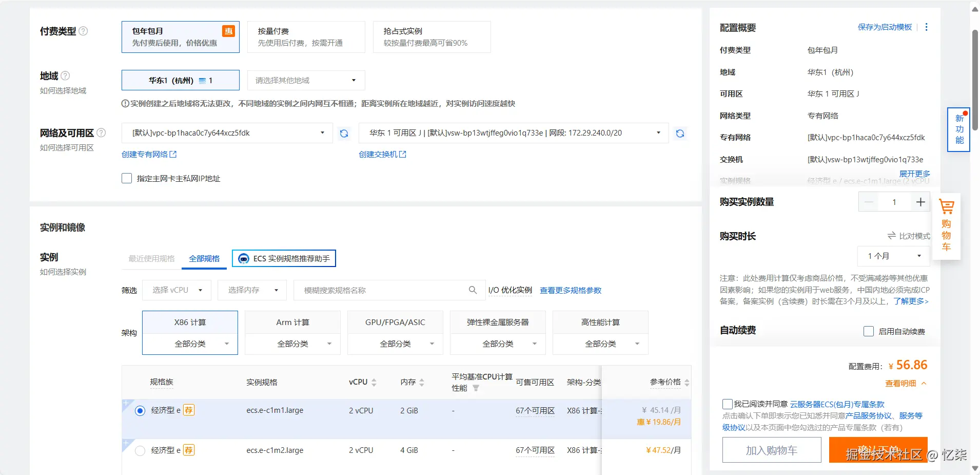Open 创建专有网络 link
Screen dimensions: 980x475
click(149, 155)
